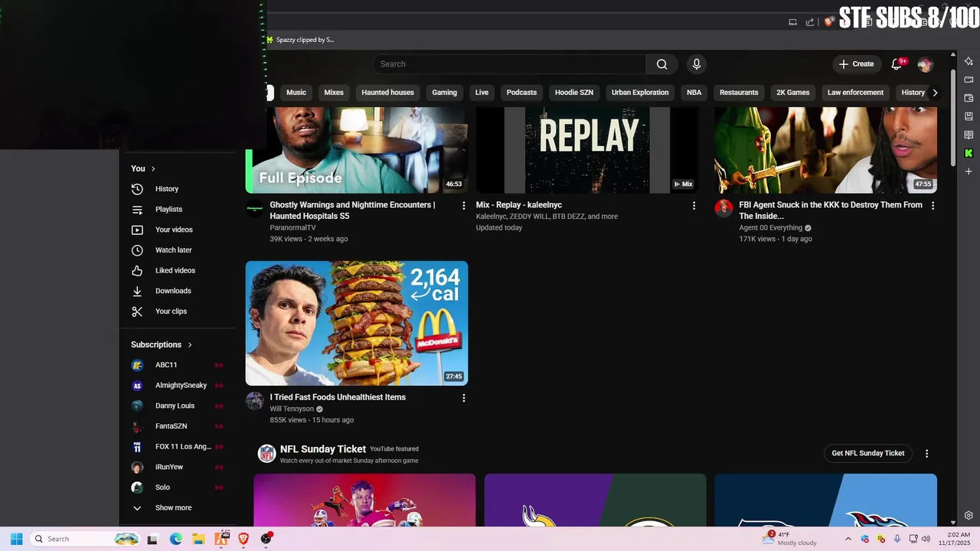Image resolution: width=980 pixels, height=551 pixels.
Task: Open YouTube notifications bell
Action: click(x=897, y=64)
